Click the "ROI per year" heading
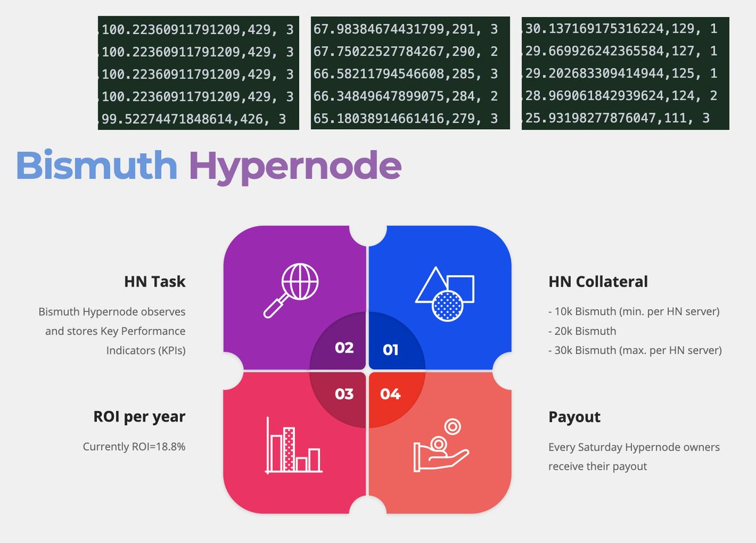The image size is (756, 543). (139, 417)
